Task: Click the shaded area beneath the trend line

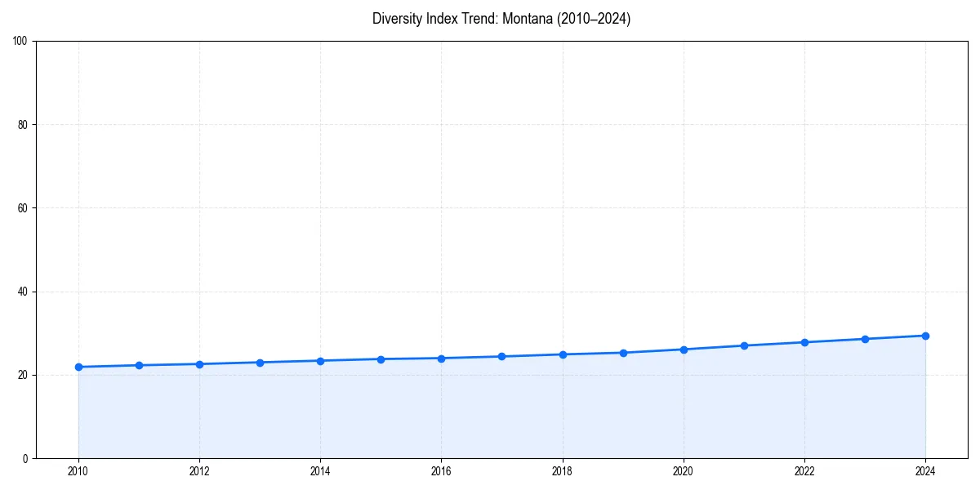Action: click(490, 408)
